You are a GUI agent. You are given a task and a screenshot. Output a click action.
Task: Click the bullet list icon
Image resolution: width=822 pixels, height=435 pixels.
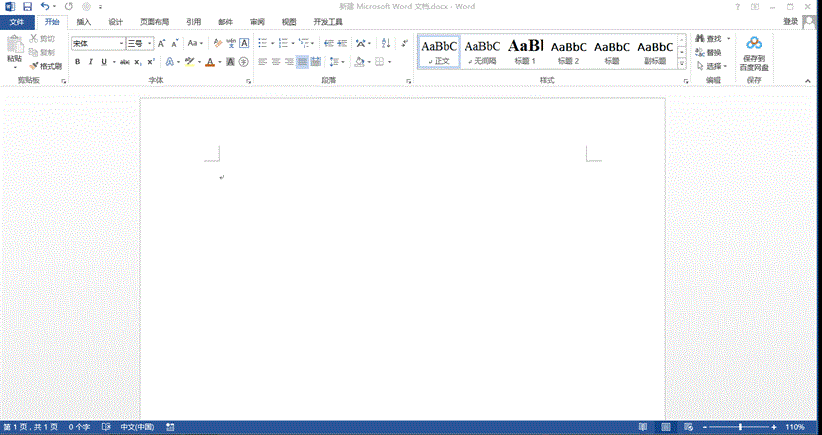click(263, 43)
